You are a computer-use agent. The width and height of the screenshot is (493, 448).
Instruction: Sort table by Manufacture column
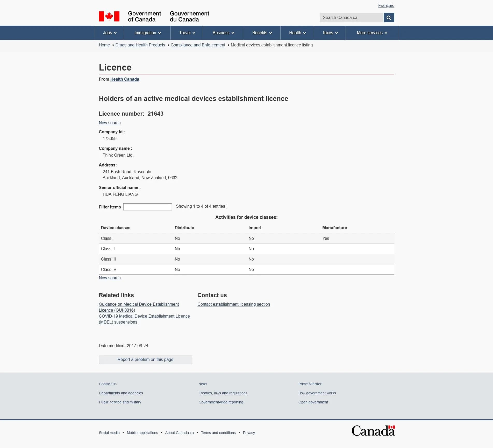coord(334,228)
